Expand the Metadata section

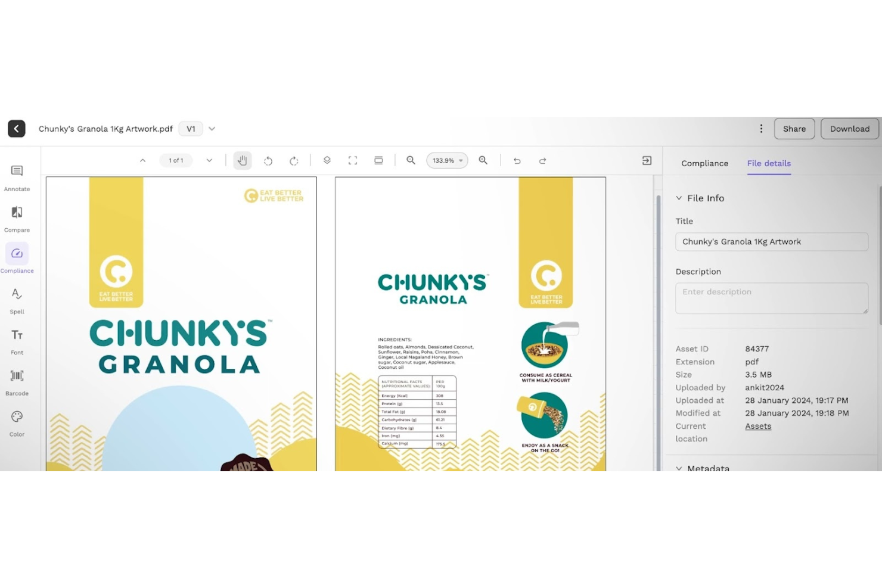[679, 468]
